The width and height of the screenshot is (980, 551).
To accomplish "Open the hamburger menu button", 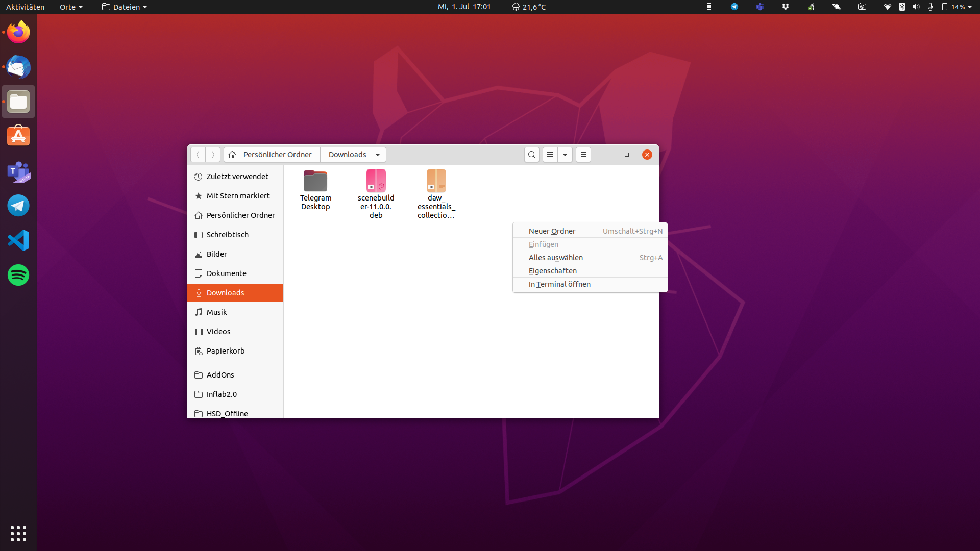I will click(x=583, y=155).
